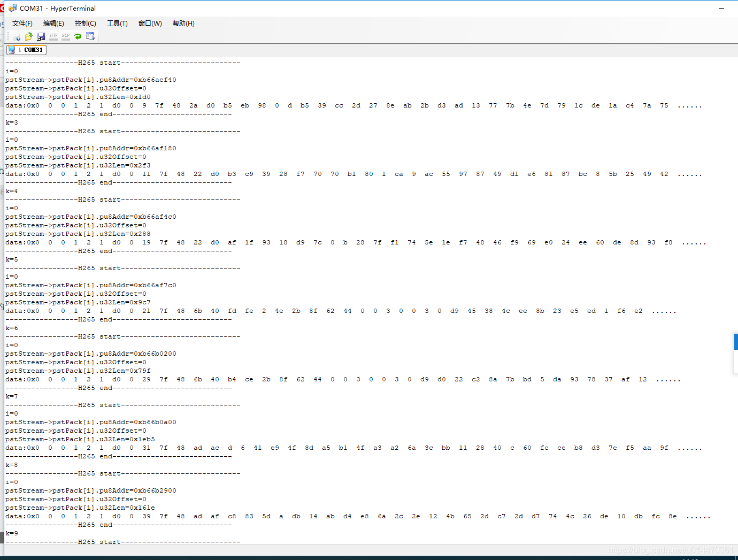738x560 pixels.
Task: Click the text u32Len=0x288
Action: (125, 234)
